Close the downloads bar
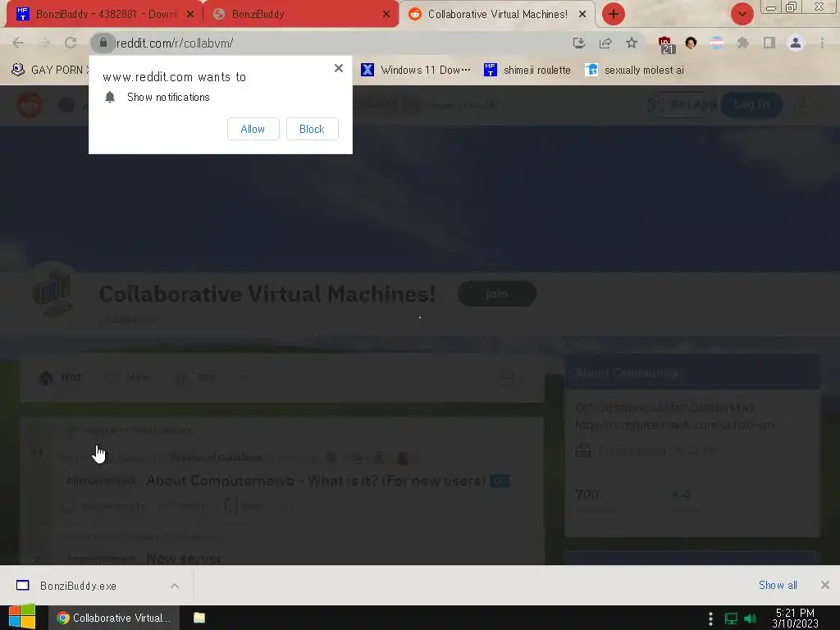Viewport: 840px width, 630px height. coord(825,585)
